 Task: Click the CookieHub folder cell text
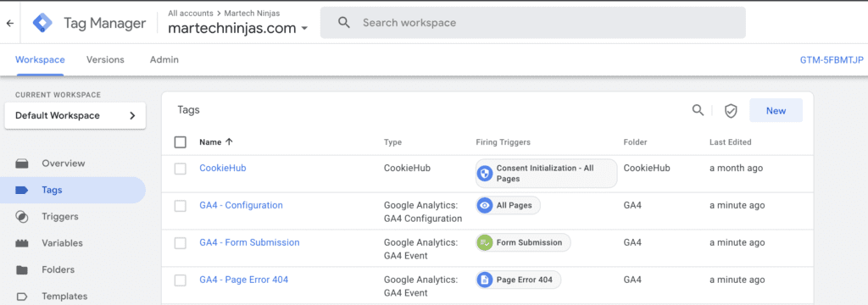[x=647, y=169]
